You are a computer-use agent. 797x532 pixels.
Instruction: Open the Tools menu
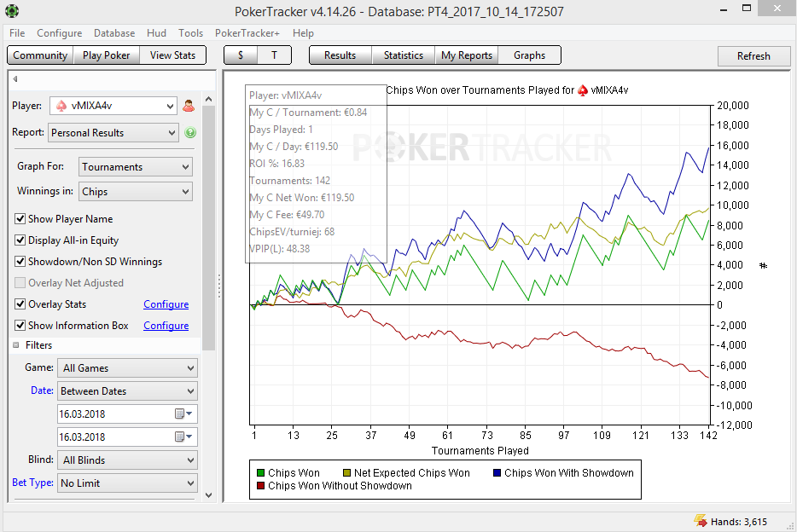pyautogui.click(x=190, y=33)
